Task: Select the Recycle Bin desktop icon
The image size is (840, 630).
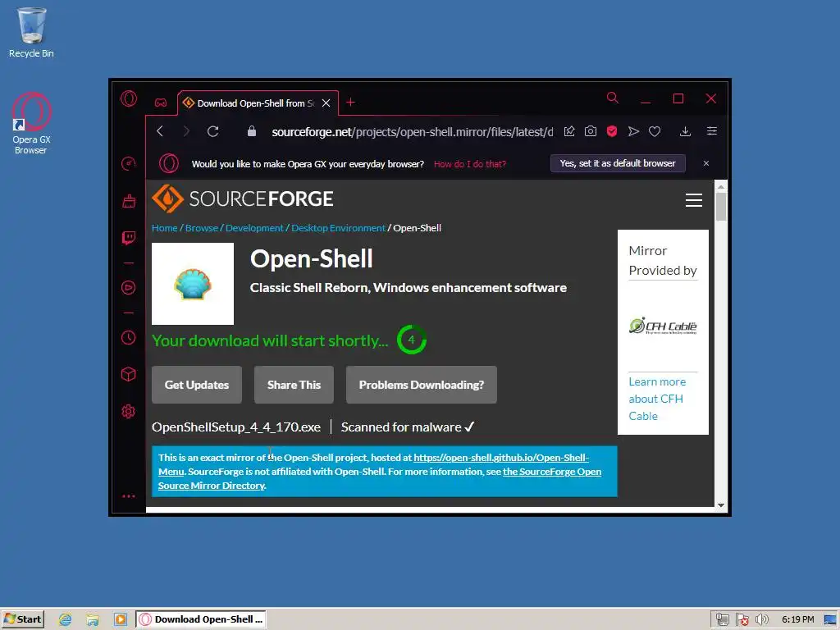Action: [x=31, y=32]
